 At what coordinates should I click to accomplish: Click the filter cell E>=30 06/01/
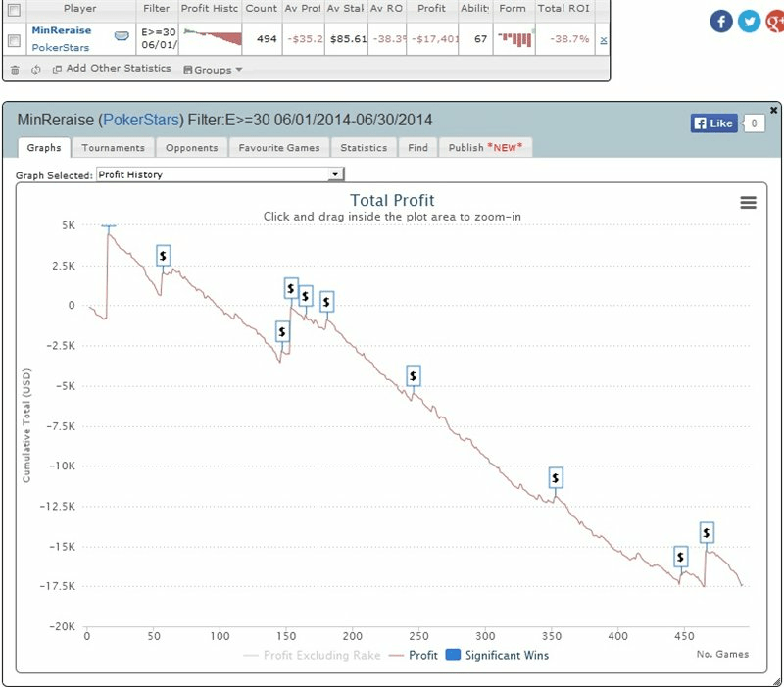coord(159,38)
